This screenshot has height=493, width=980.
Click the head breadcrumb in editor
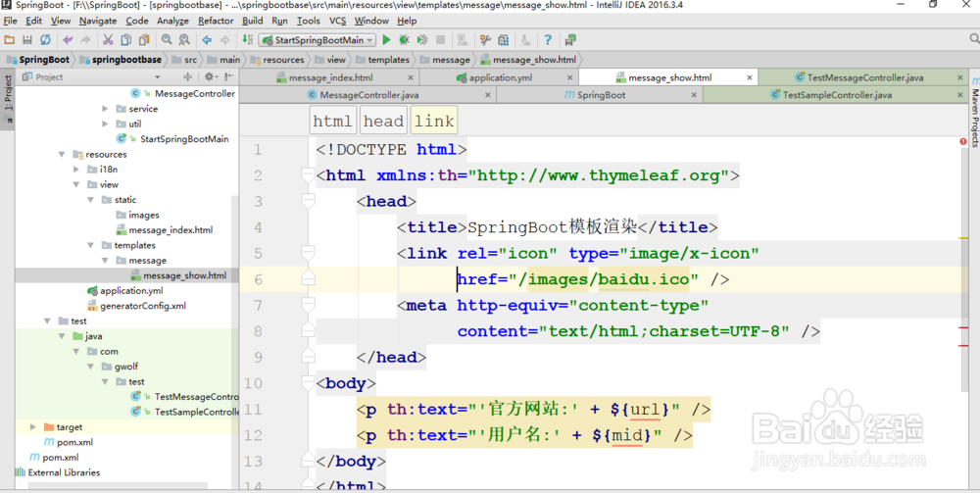[383, 121]
